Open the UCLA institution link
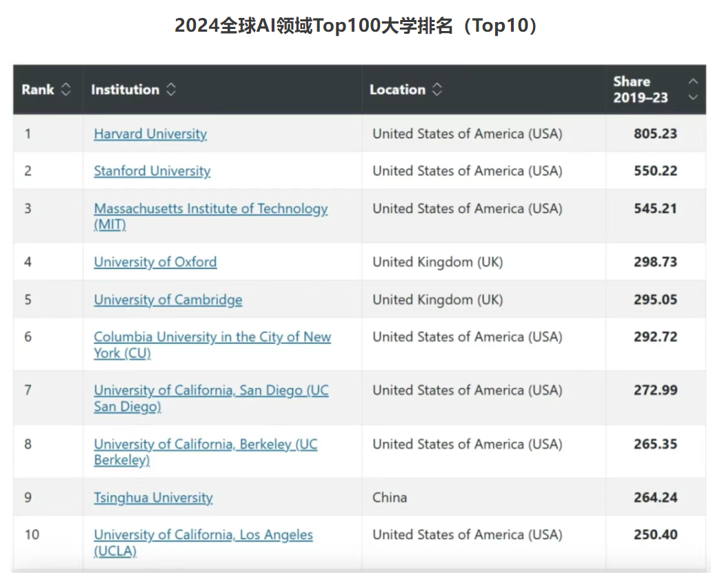 pyautogui.click(x=203, y=543)
